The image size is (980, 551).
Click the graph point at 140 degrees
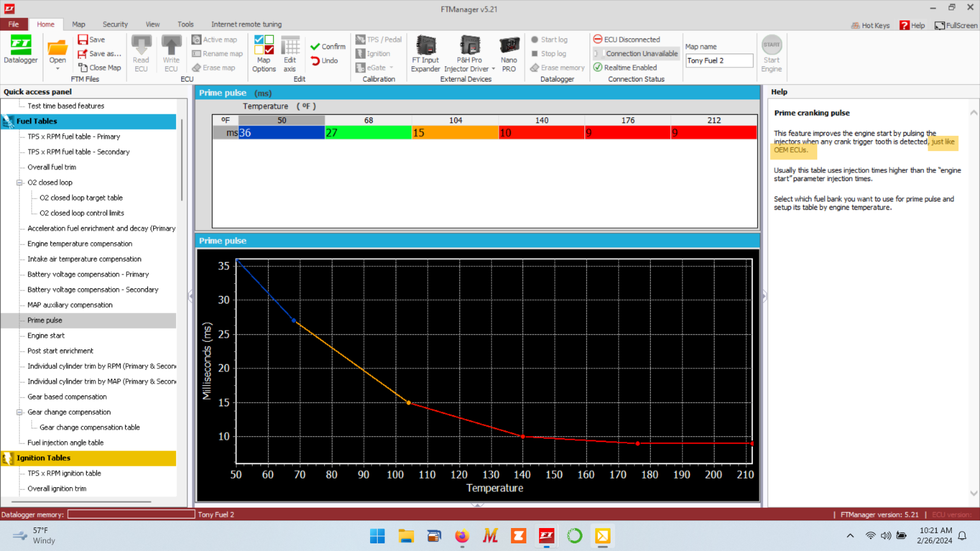(523, 436)
